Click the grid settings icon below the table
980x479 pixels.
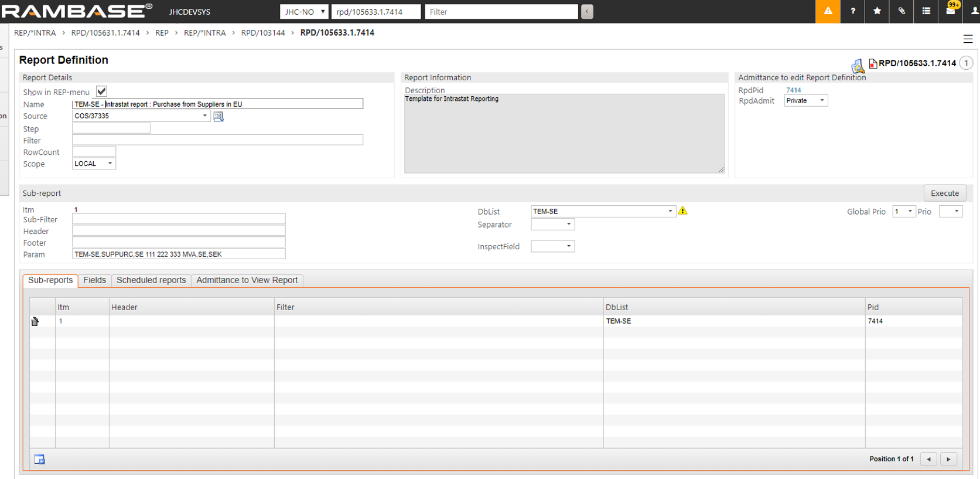[x=39, y=460]
